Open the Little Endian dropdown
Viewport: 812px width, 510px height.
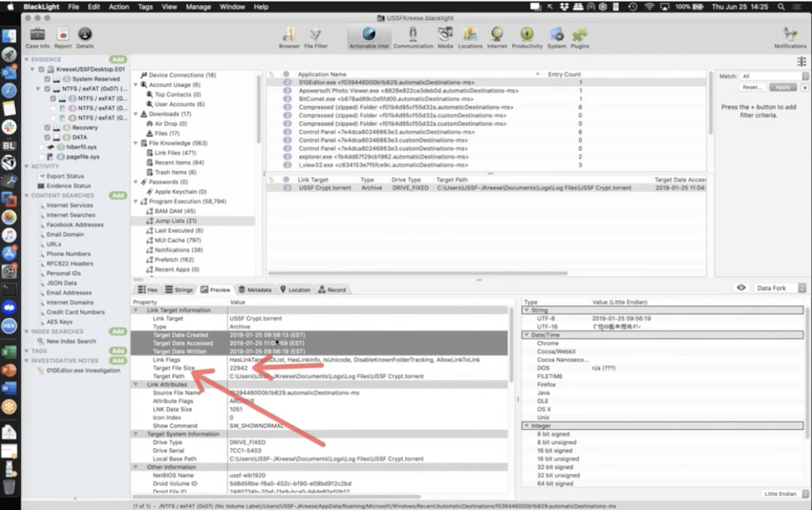point(784,494)
